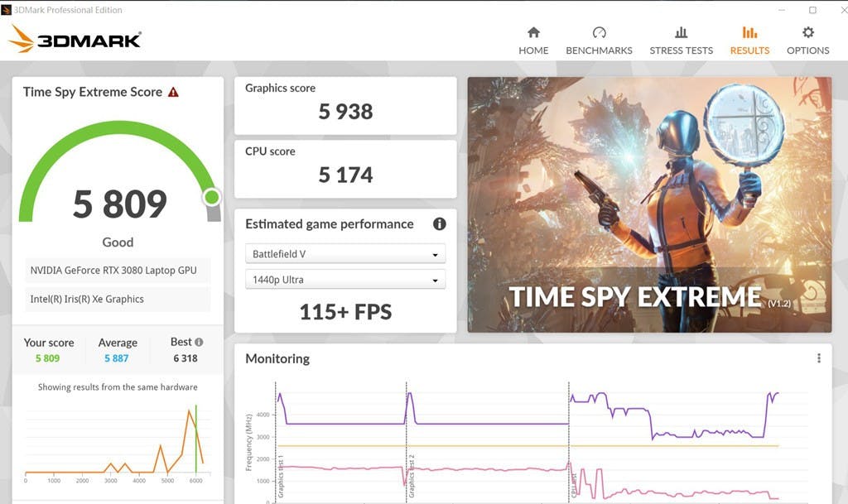This screenshot has height=504, width=848.
Task: Select Intel(R) Iris(R) Xe Graphics entry
Action: click(x=118, y=300)
